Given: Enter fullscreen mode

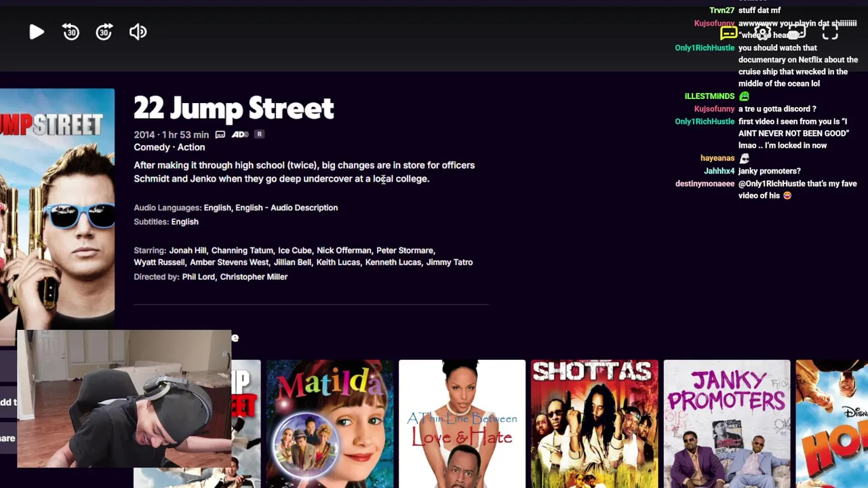Looking at the screenshot, I should click(x=830, y=33).
